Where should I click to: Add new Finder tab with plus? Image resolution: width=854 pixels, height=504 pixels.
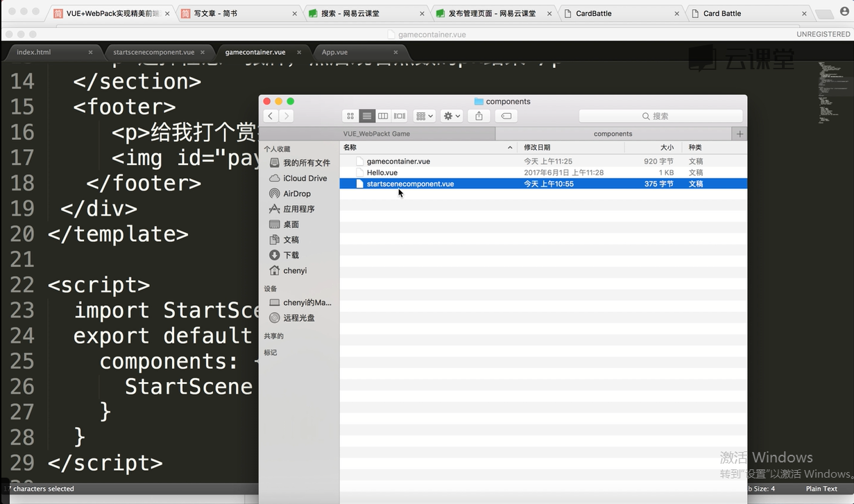(740, 134)
